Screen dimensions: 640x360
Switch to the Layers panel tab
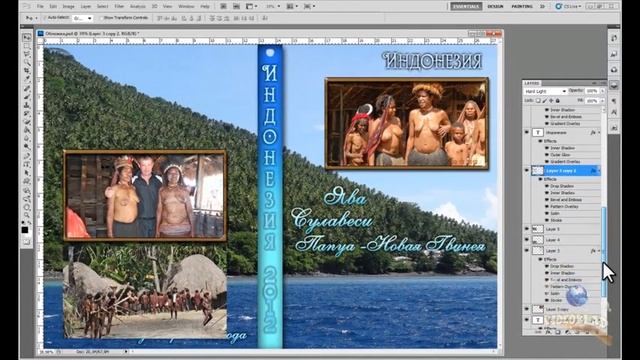point(532,83)
